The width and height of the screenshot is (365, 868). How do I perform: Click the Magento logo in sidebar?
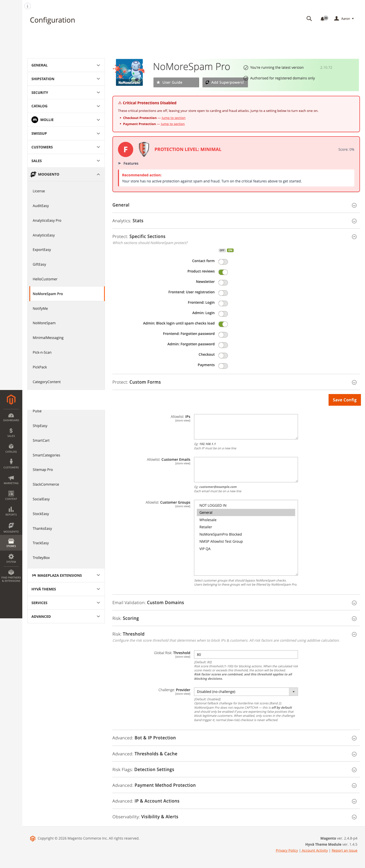pos(11,399)
